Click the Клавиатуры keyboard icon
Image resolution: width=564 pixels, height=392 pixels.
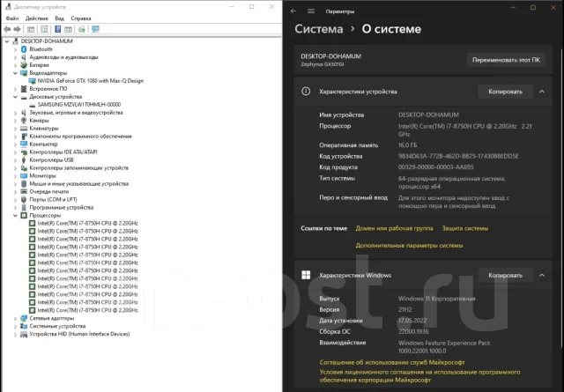(24, 129)
